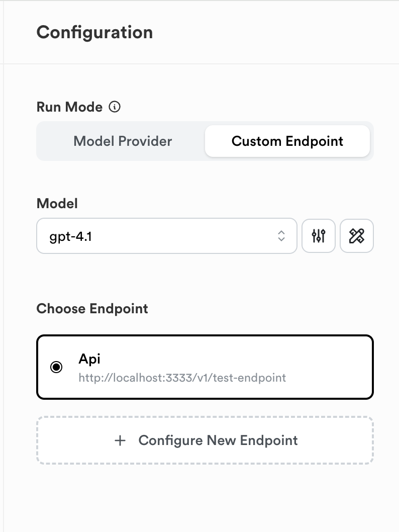This screenshot has height=532, width=399.
Task: Click the Model field label
Action: 57,204
